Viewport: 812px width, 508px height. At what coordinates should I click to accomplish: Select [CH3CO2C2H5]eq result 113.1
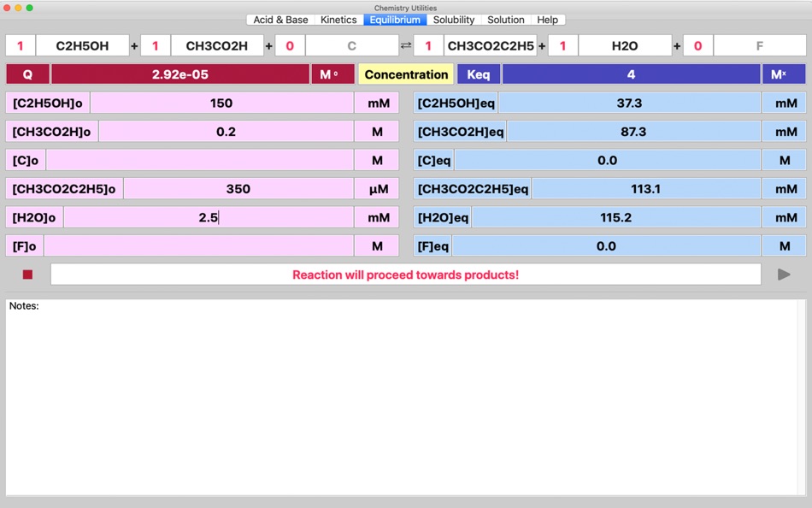(646, 189)
